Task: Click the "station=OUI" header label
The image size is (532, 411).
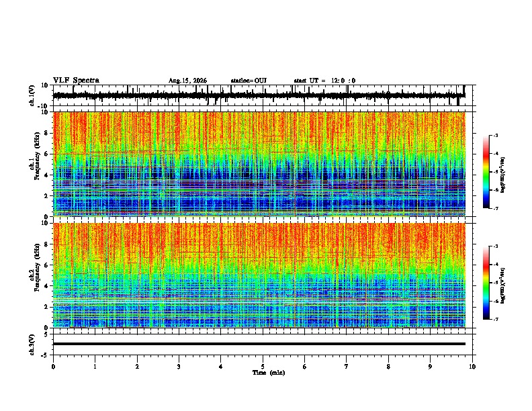Action: (x=249, y=81)
